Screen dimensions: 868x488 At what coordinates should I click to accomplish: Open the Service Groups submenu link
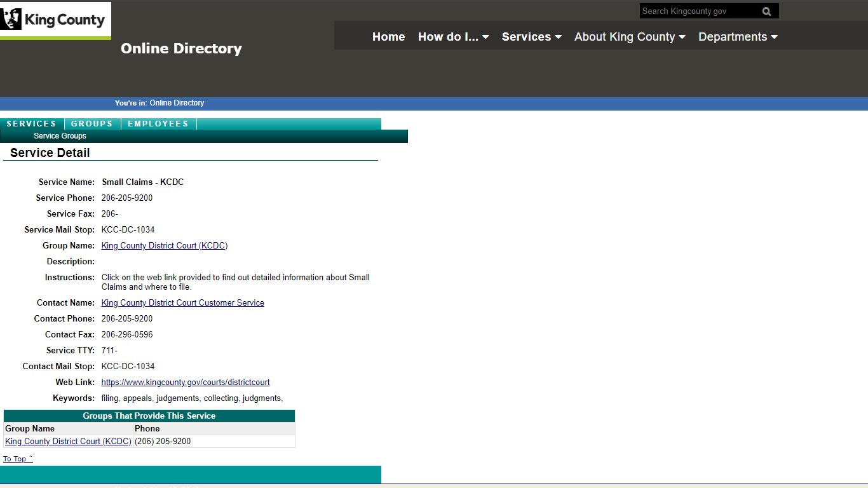point(60,136)
